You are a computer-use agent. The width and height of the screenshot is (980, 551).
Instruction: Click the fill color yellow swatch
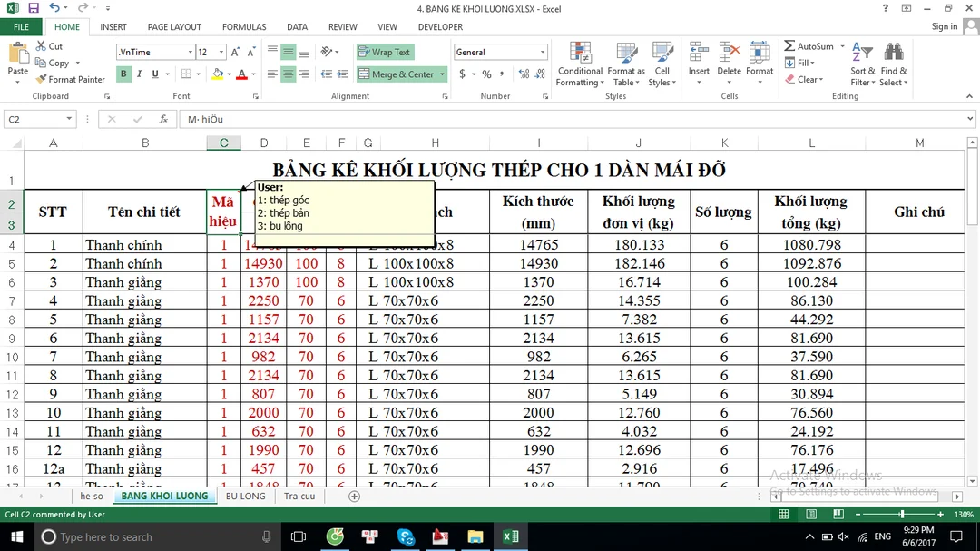[218, 74]
